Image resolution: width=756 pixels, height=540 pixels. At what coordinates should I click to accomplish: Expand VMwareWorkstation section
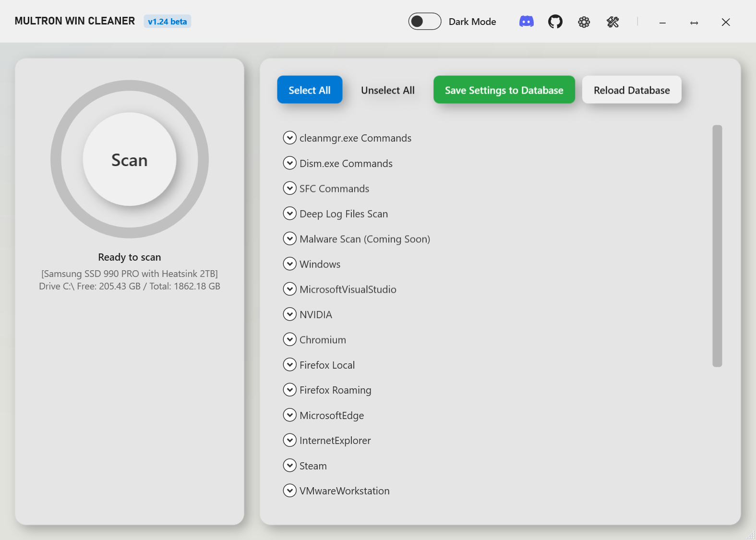click(289, 491)
